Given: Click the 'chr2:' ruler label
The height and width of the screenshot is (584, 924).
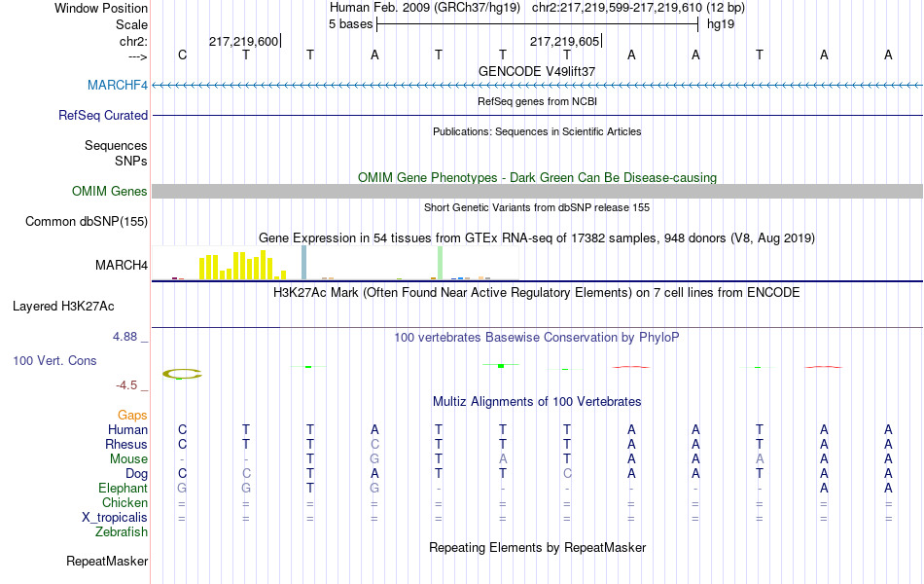Looking at the screenshot, I should [133, 41].
